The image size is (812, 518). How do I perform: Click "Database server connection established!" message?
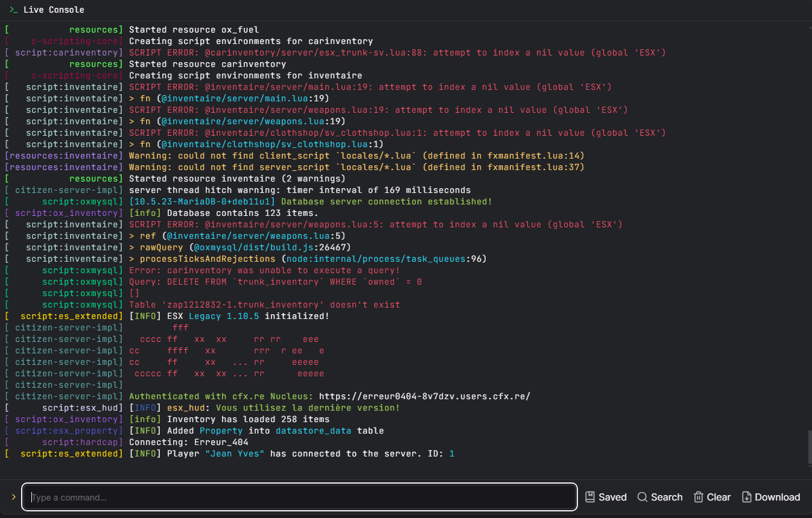386,201
